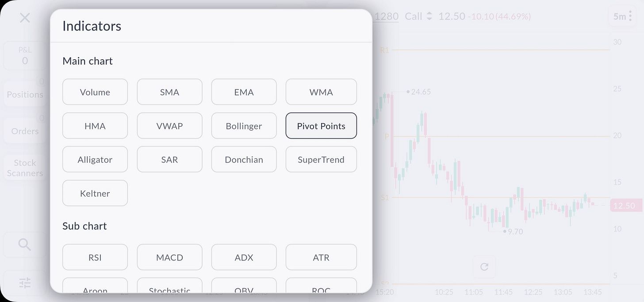Open the search magnifier icon
Screen dimensions: 644x302
tap(25, 244)
